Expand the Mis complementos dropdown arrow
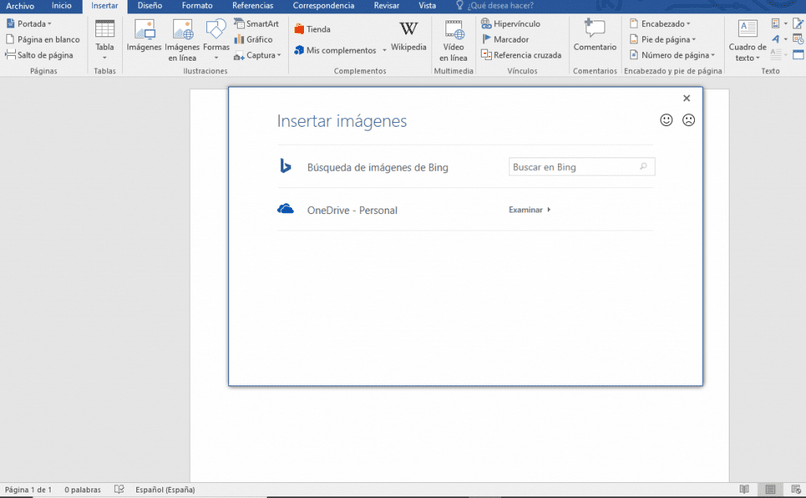806x498 pixels. coord(384,50)
